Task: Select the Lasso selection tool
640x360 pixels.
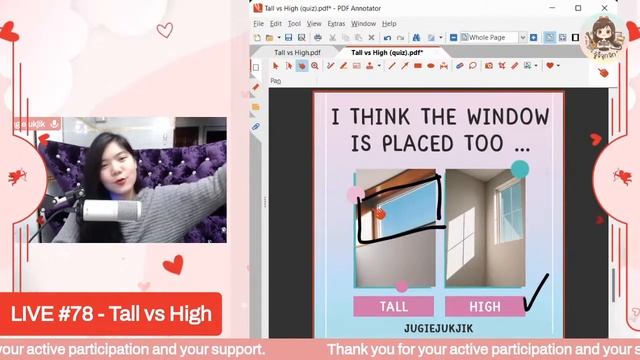Action: point(473,66)
